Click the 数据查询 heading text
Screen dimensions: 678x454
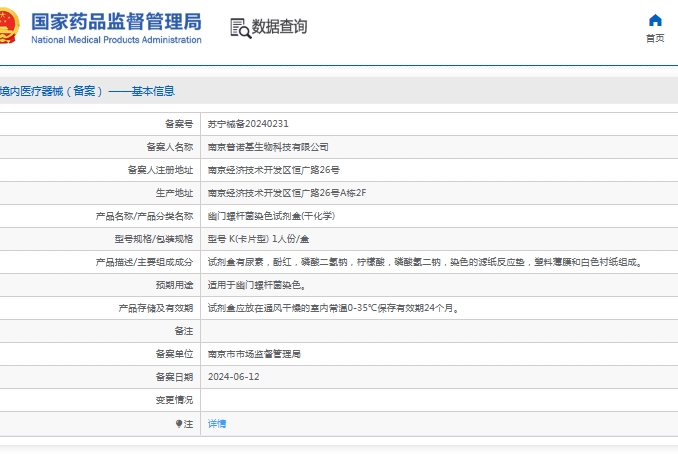279,26
